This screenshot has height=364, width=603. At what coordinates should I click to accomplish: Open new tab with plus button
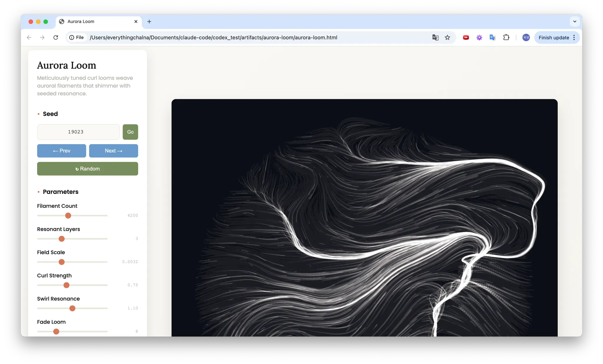pyautogui.click(x=149, y=21)
